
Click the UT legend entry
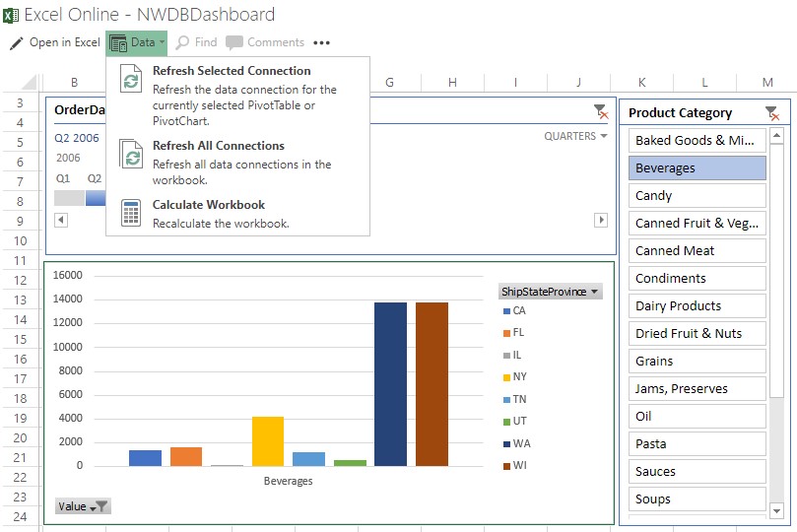(x=514, y=422)
